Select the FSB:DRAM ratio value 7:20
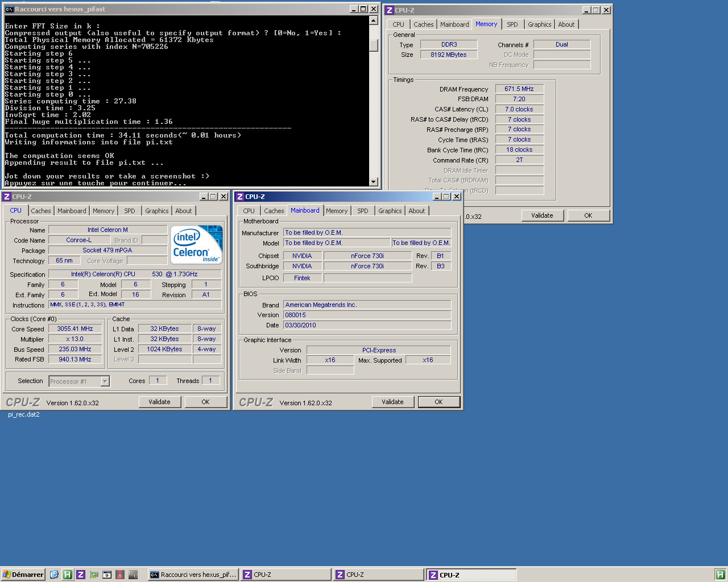 pyautogui.click(x=519, y=99)
